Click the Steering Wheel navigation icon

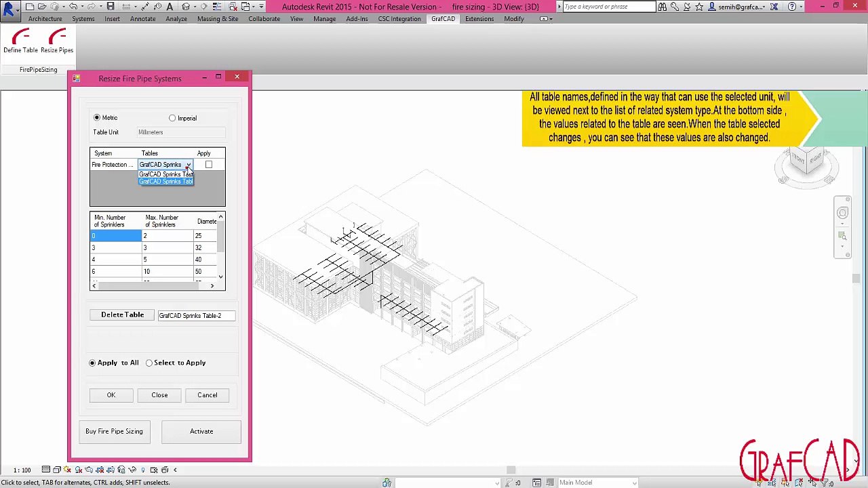pos(843,213)
